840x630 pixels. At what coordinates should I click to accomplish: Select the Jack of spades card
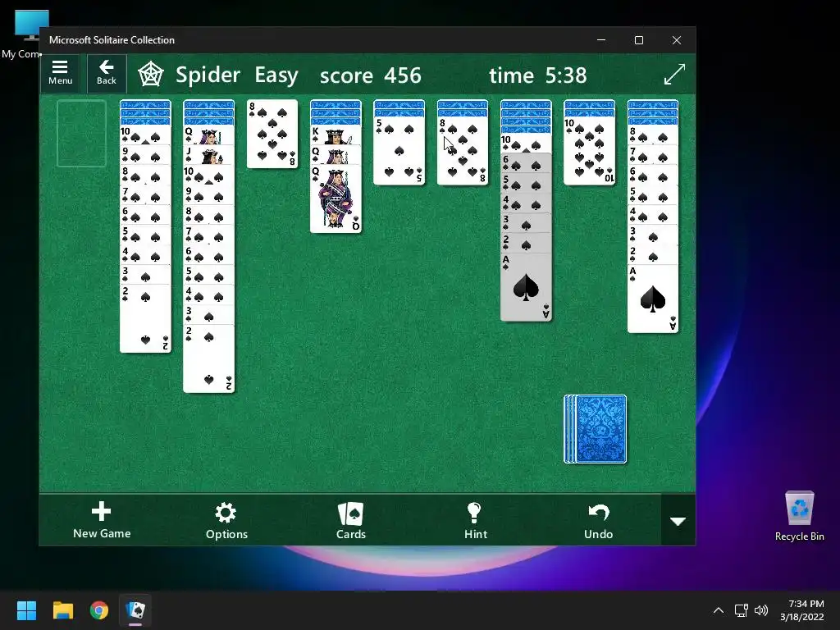[209, 155]
